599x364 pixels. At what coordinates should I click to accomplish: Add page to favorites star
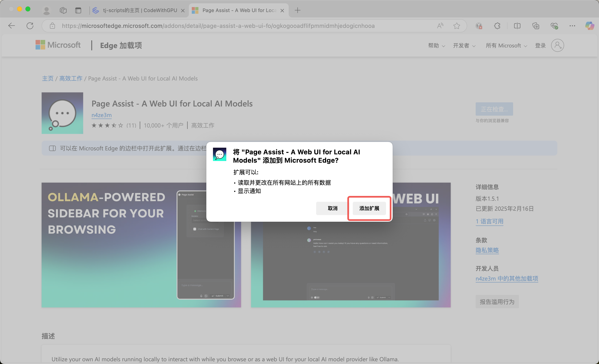457,26
